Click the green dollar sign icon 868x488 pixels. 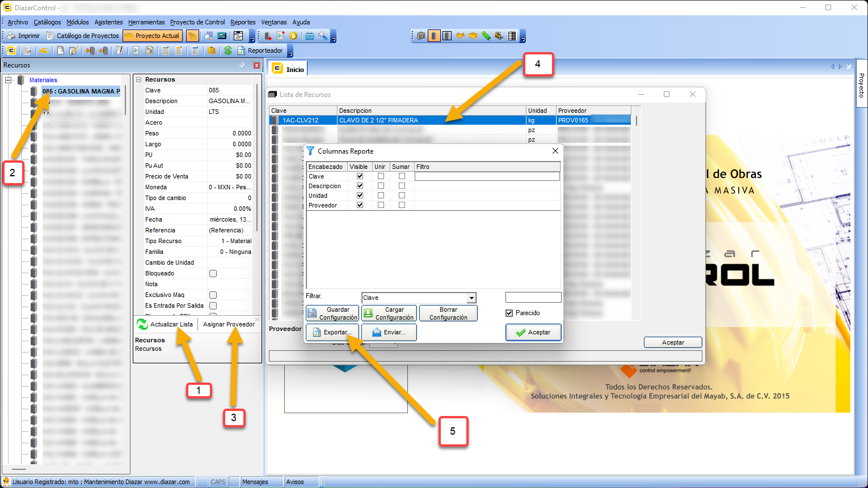pyautogui.click(x=227, y=50)
